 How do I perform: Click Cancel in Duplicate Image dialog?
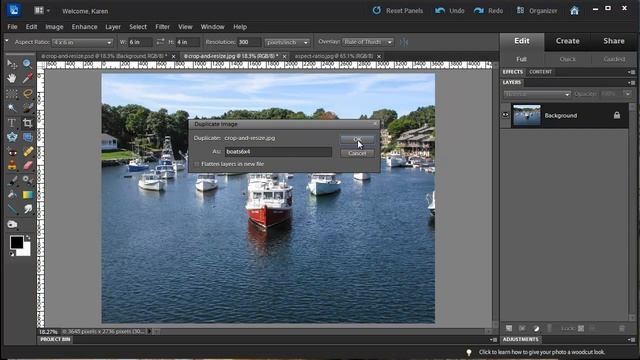(357, 153)
